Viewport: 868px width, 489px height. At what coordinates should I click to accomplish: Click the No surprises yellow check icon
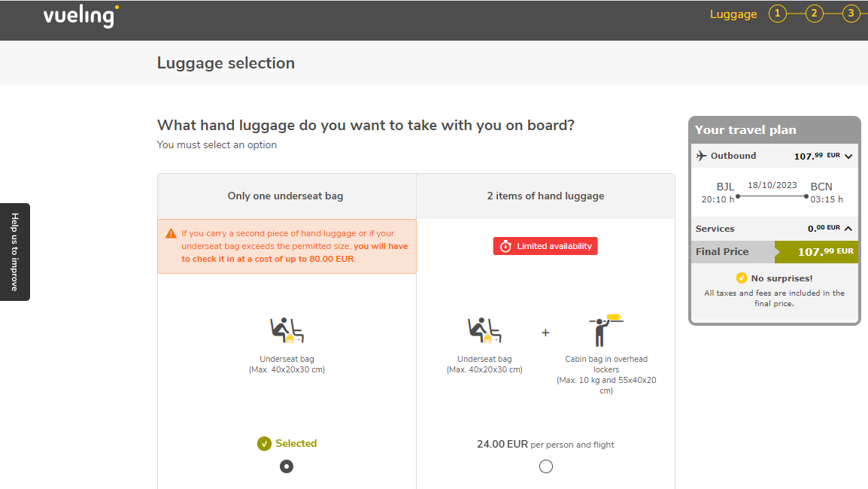click(741, 278)
